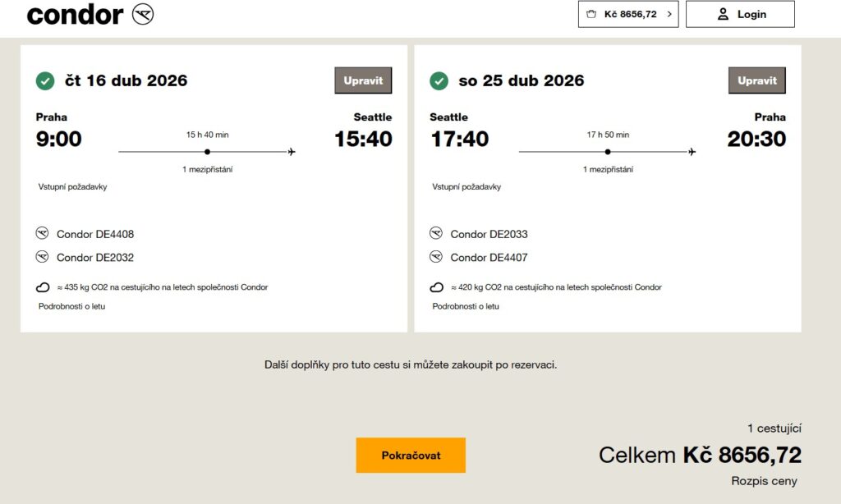Click the shopping basket icon
The width and height of the screenshot is (841, 504).
pos(591,14)
